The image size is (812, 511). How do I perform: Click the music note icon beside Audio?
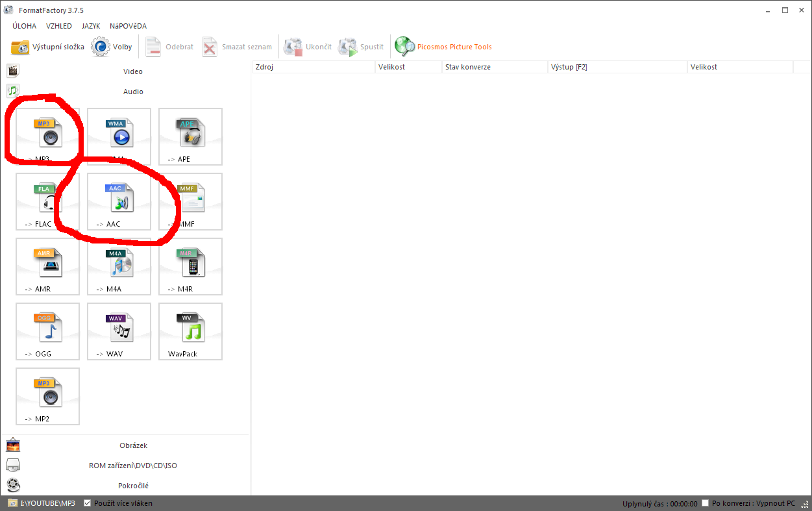click(13, 91)
